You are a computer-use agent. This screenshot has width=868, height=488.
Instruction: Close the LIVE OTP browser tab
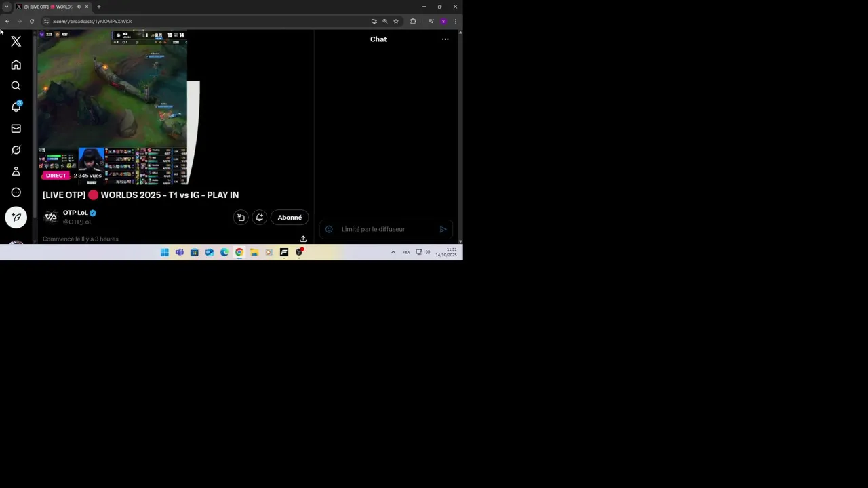click(87, 7)
